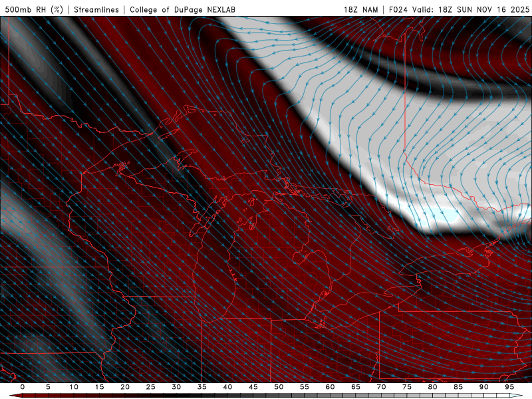Click 'Valid: 18Z SUN NOV 16 2025' text
Screen dimensions: 532x399
pos(471,9)
